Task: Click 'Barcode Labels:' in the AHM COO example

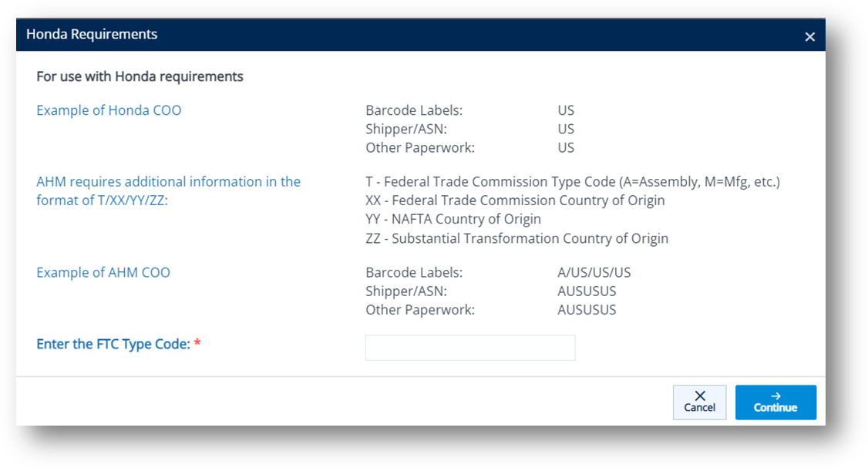Action: click(414, 272)
